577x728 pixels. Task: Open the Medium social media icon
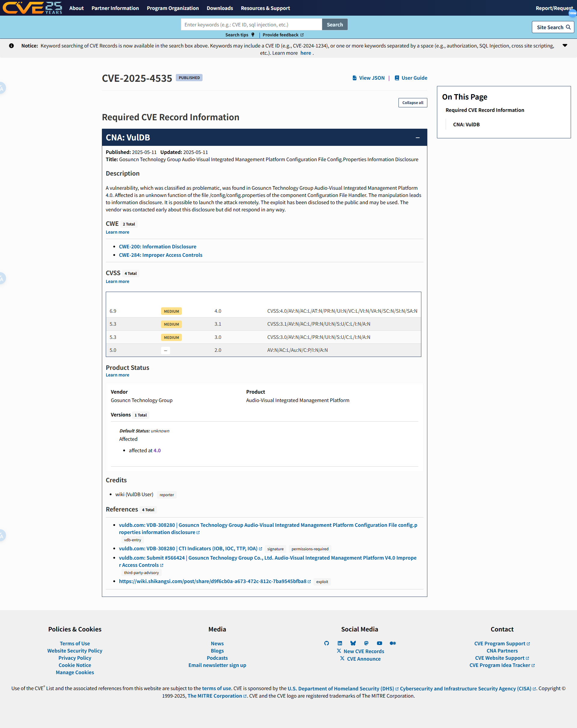click(393, 643)
